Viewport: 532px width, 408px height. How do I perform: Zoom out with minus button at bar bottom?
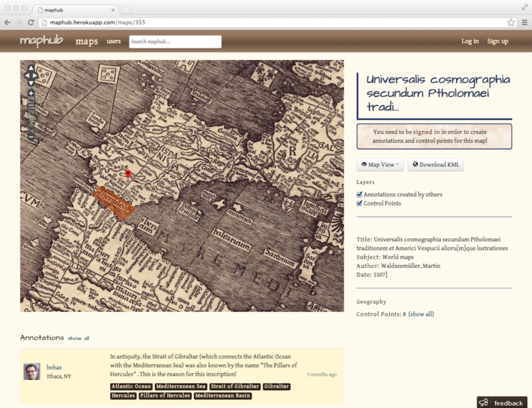(x=31, y=137)
